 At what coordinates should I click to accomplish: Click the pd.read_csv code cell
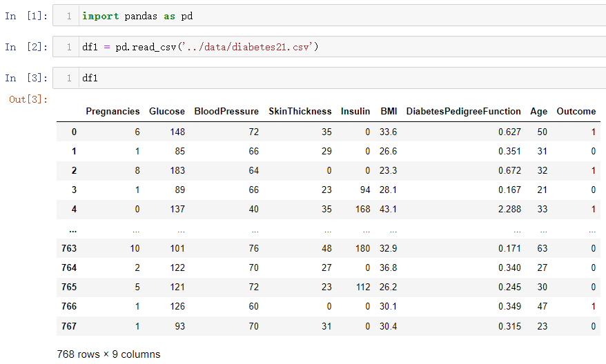tap(329, 47)
